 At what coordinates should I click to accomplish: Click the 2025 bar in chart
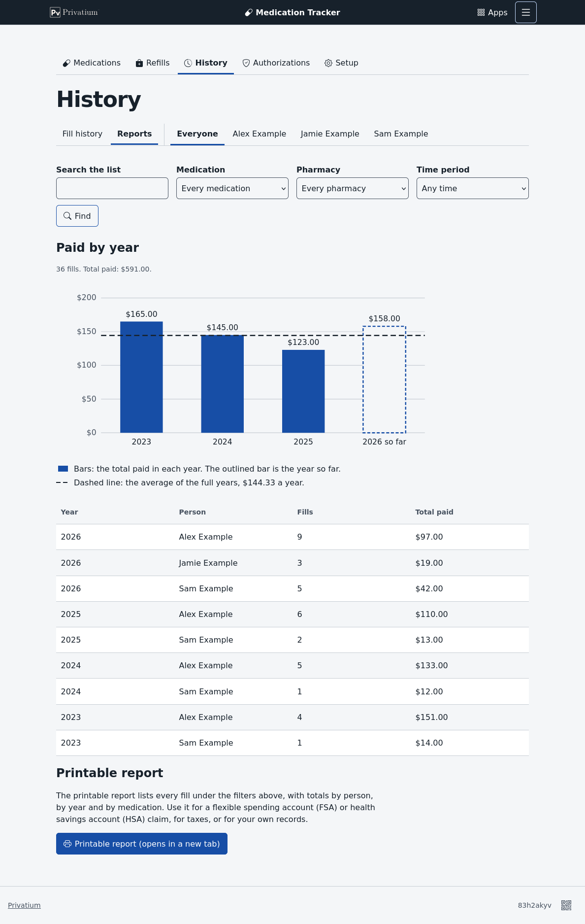[303, 391]
